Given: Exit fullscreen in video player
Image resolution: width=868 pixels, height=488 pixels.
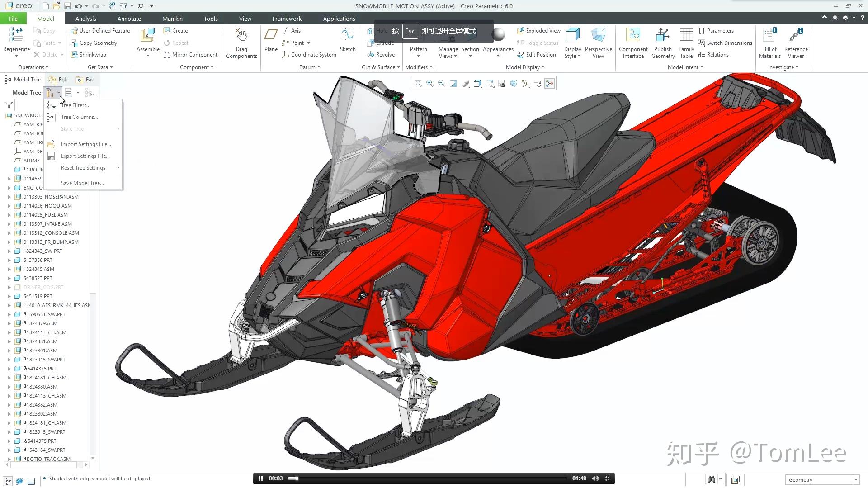Looking at the screenshot, I should tap(607, 479).
